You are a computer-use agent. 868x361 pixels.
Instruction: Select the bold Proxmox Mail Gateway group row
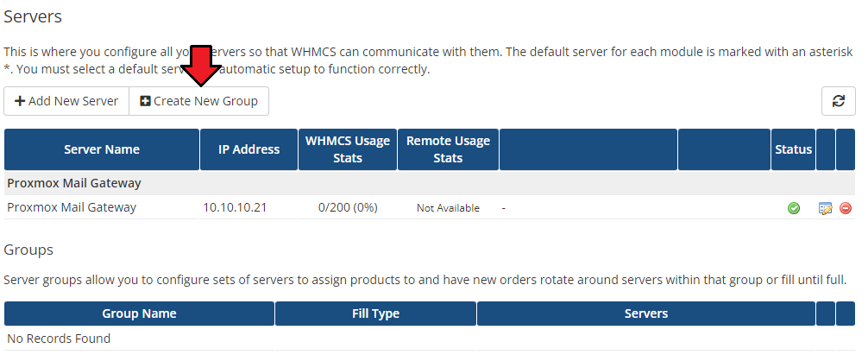click(430, 183)
